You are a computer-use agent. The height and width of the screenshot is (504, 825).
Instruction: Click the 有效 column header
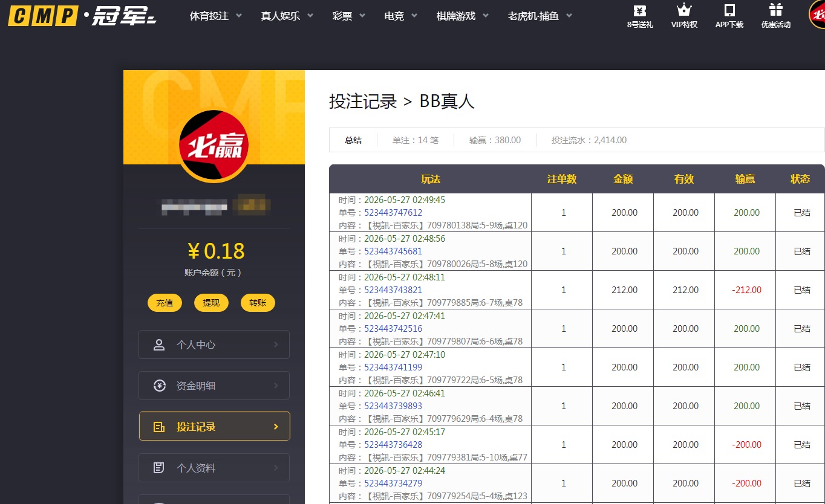[684, 179]
